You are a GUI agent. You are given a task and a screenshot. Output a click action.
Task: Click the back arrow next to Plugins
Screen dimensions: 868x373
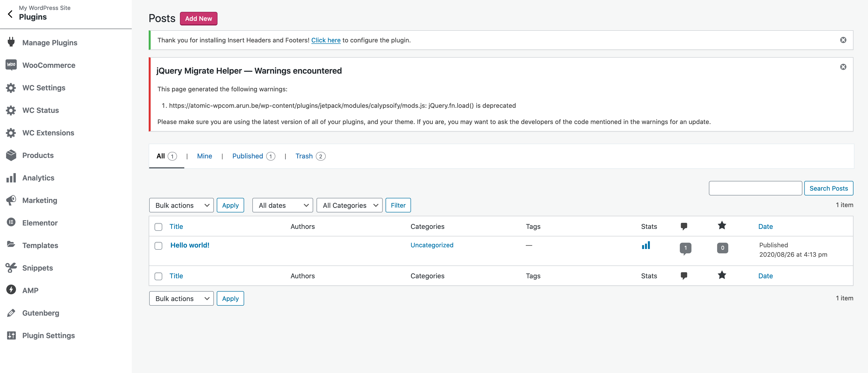coord(10,14)
